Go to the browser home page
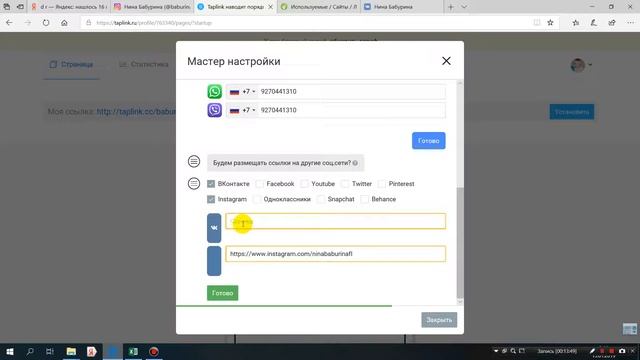This screenshot has height=360, width=640. 64,23
